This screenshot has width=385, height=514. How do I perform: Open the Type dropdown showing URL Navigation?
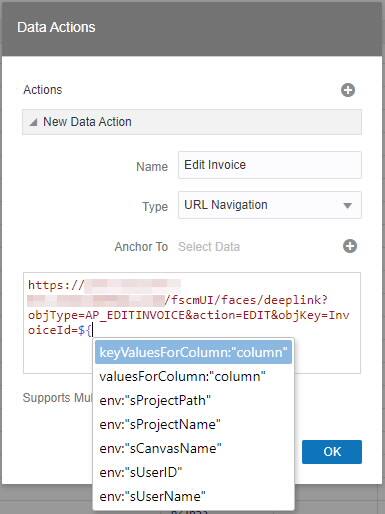click(x=270, y=205)
